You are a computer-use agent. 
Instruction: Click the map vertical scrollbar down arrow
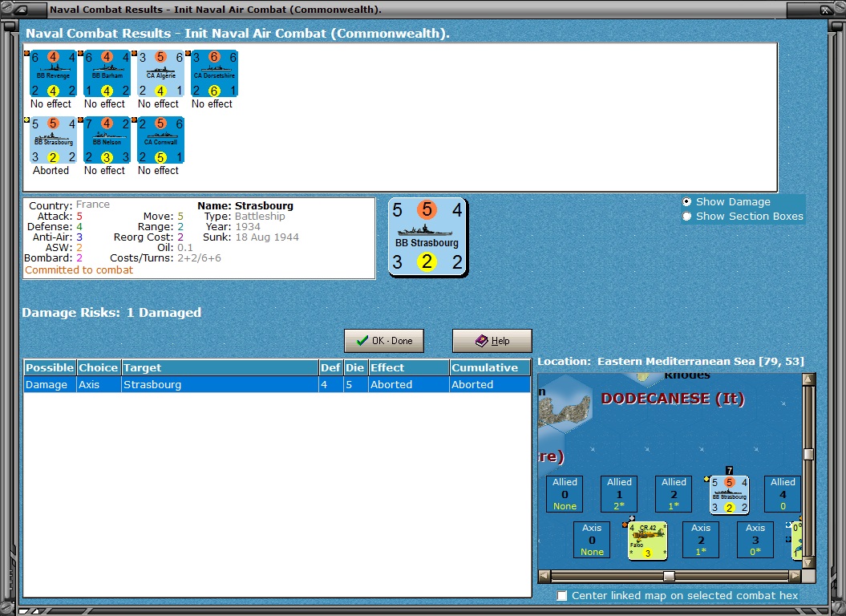tap(808, 562)
